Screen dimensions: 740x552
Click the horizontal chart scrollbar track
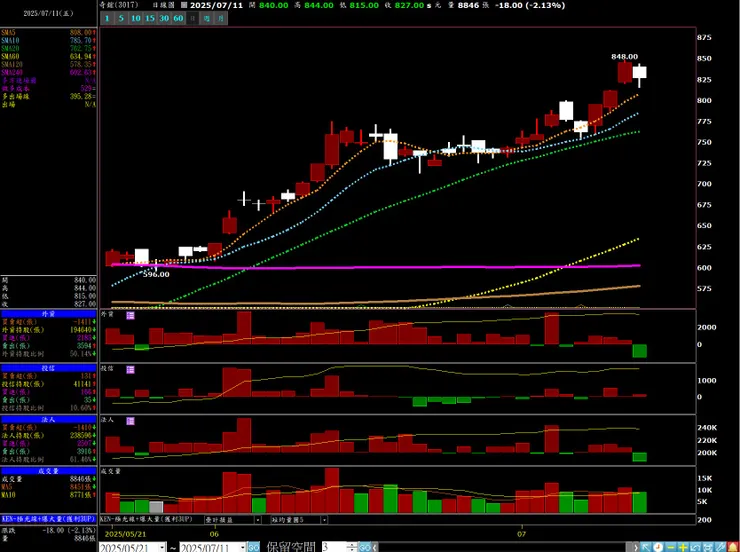click(x=503, y=547)
